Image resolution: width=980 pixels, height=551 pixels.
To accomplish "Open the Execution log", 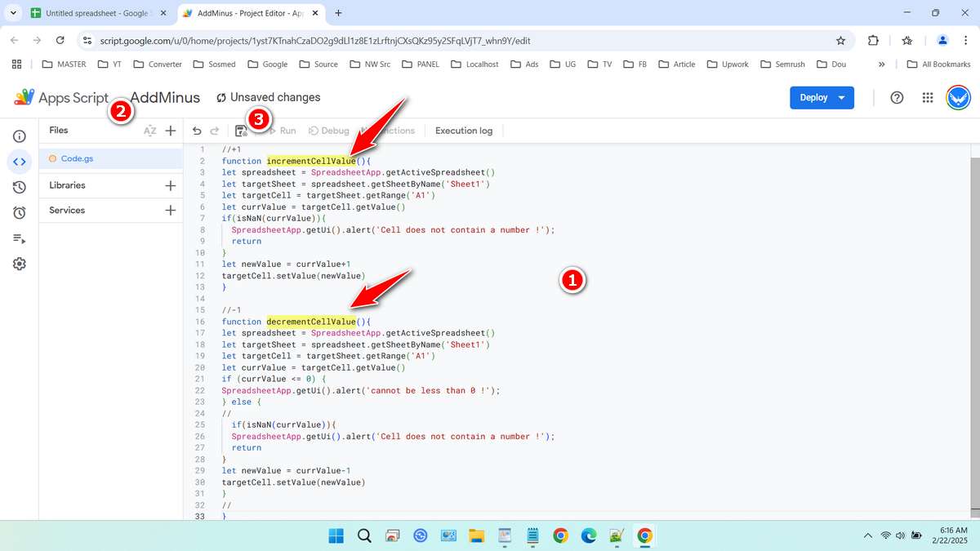I will tap(463, 131).
